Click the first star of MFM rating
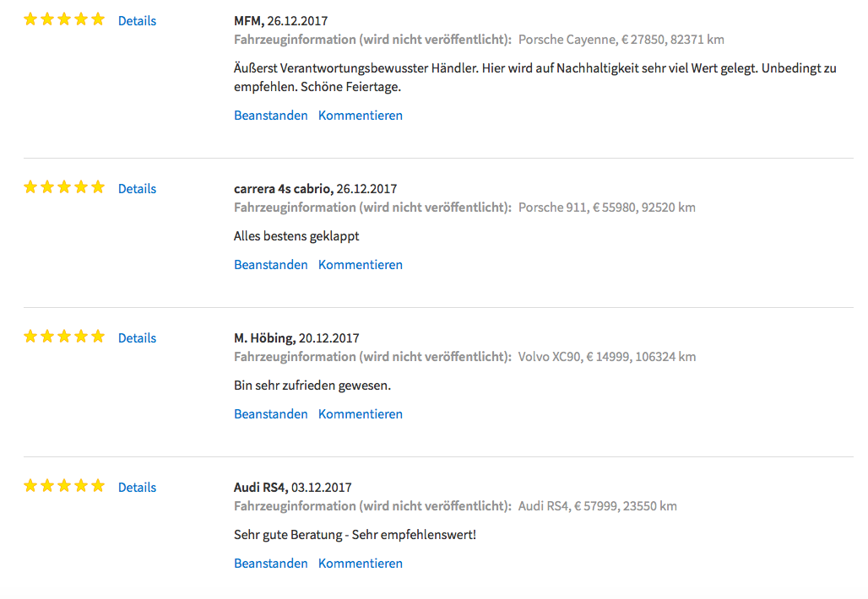868x599 pixels. coord(30,19)
